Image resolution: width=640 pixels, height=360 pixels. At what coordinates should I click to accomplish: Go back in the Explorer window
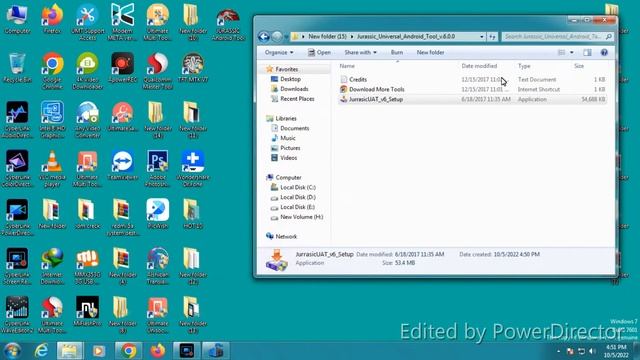click(x=264, y=37)
